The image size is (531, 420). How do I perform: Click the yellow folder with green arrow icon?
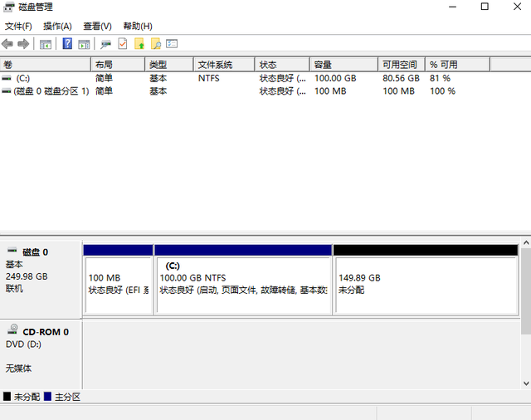(139, 43)
